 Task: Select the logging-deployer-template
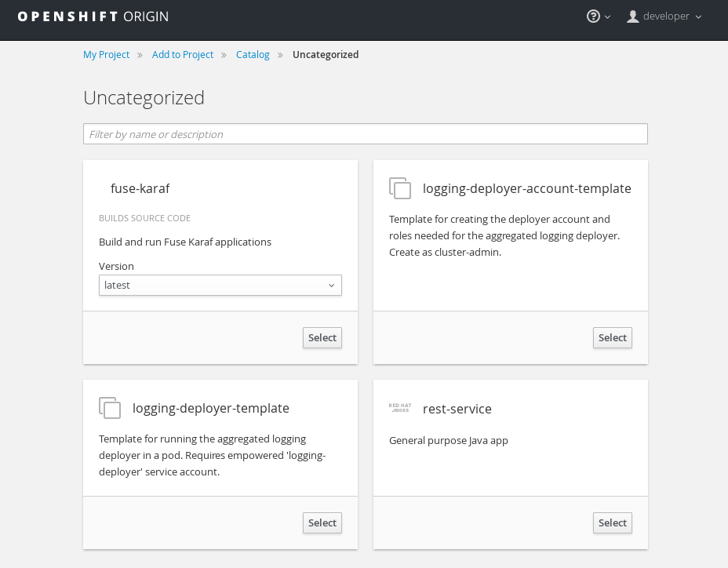pos(322,522)
